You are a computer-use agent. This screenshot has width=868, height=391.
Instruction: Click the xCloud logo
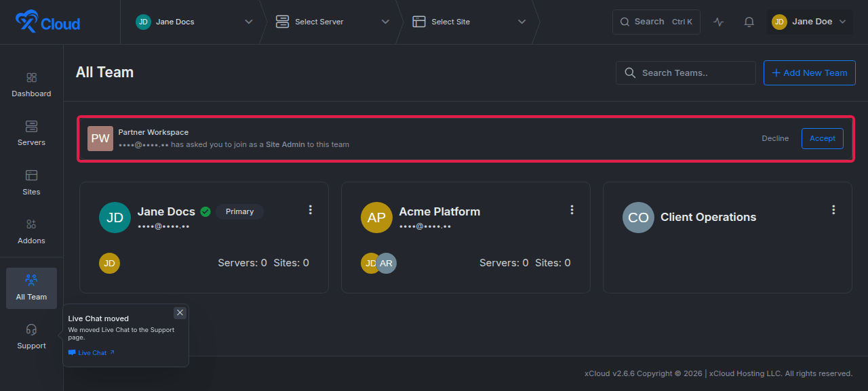[47, 22]
